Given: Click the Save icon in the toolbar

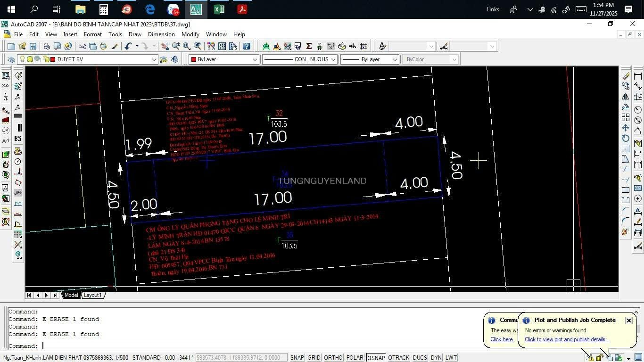Looking at the screenshot, I should pyautogui.click(x=33, y=46).
